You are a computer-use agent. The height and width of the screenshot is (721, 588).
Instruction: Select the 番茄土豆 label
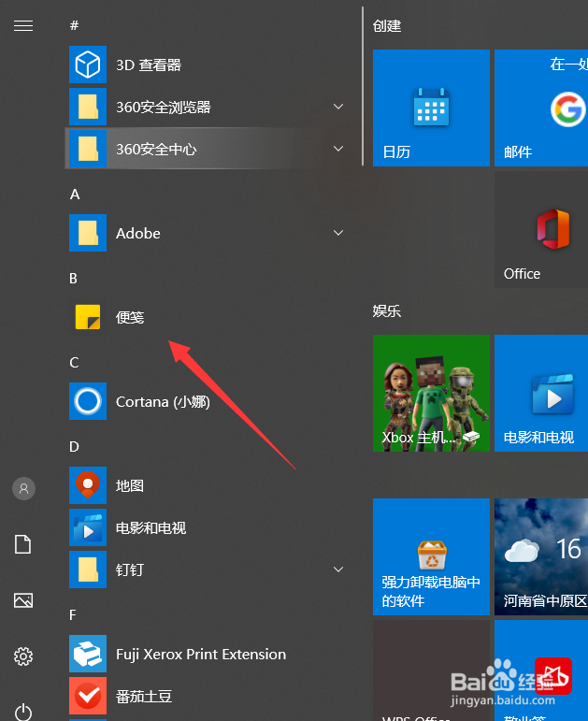pos(144,696)
